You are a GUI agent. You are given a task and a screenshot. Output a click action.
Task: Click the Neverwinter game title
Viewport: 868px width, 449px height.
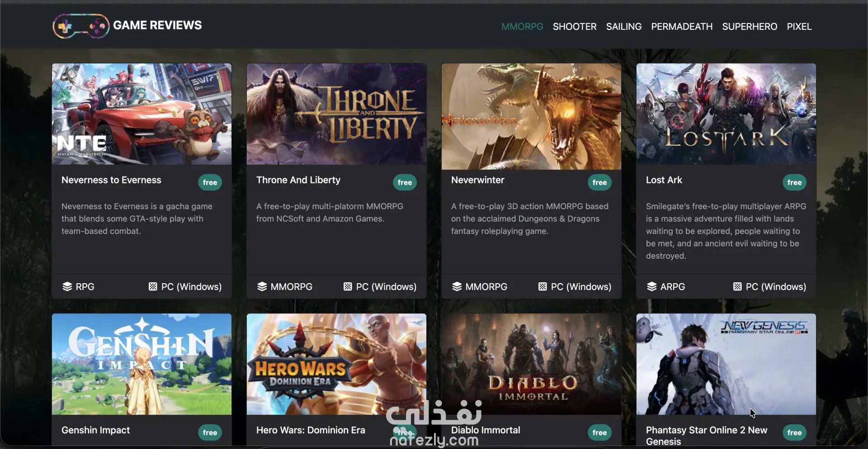[x=477, y=180]
